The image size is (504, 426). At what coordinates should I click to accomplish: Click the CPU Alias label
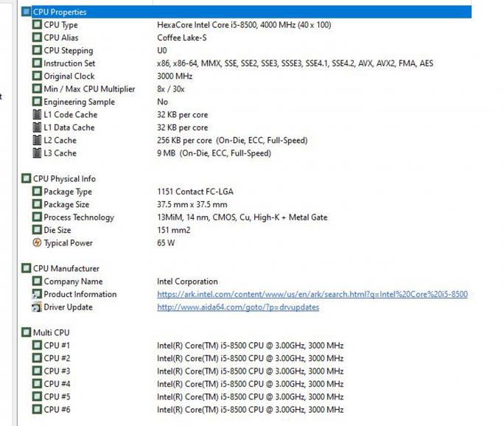click(x=61, y=38)
